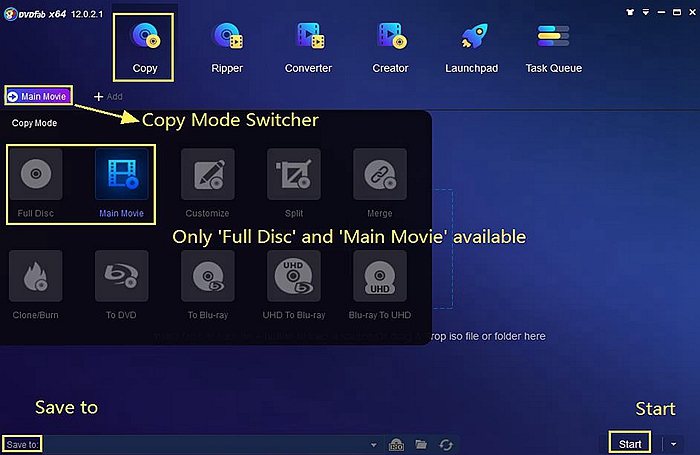Image resolution: width=700 pixels, height=455 pixels.
Task: Open the Copy module
Action: [x=145, y=48]
